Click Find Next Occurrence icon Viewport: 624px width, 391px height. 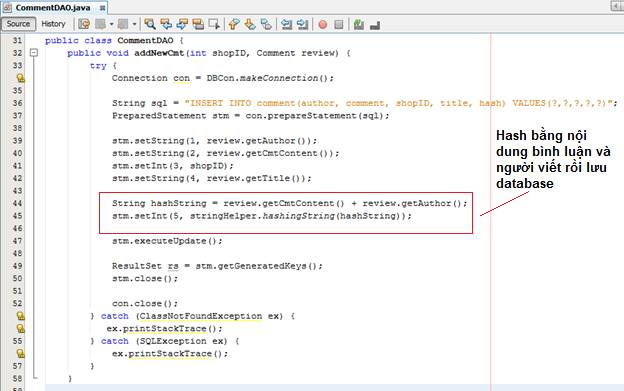click(x=182, y=24)
